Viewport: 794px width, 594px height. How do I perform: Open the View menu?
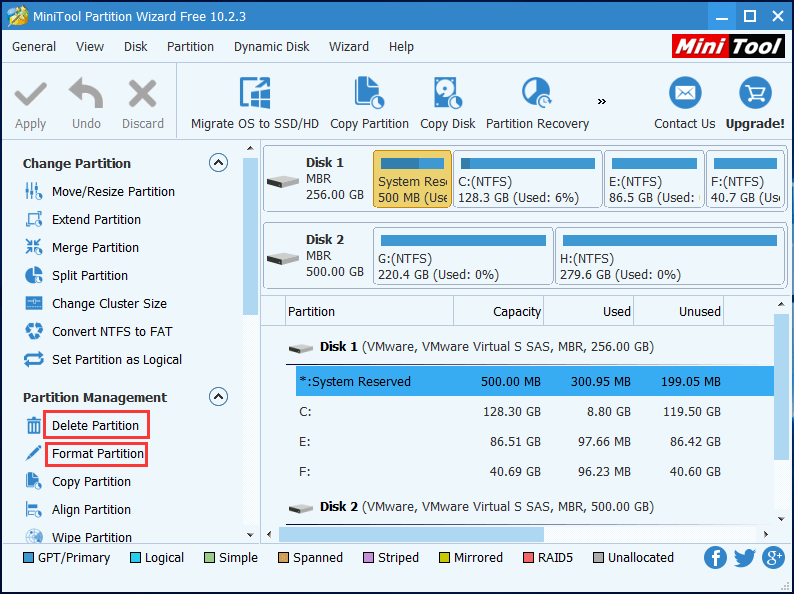[x=90, y=47]
